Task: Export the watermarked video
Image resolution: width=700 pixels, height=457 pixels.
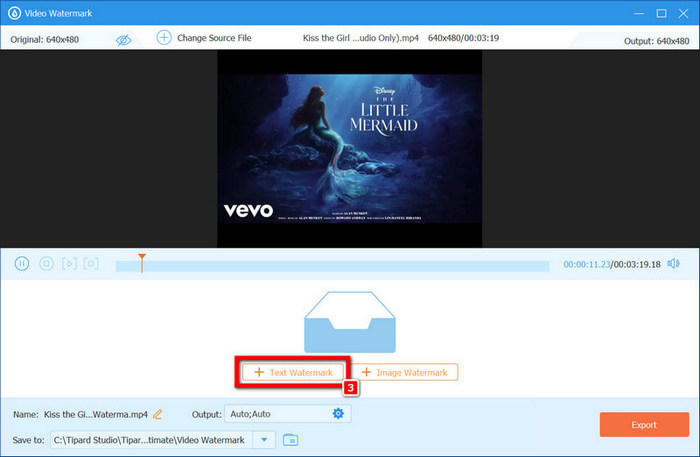Action: (644, 424)
